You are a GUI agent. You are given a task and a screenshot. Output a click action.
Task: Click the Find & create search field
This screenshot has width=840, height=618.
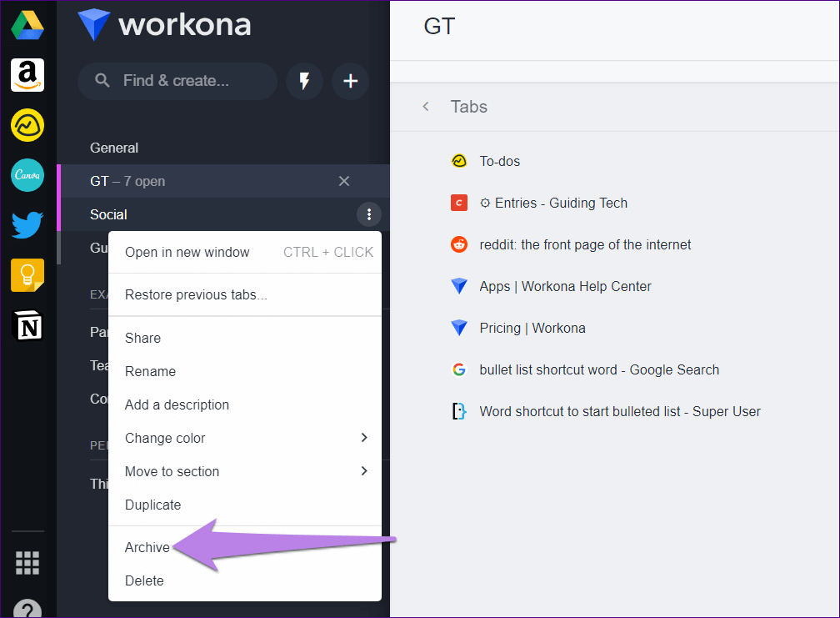point(177,81)
